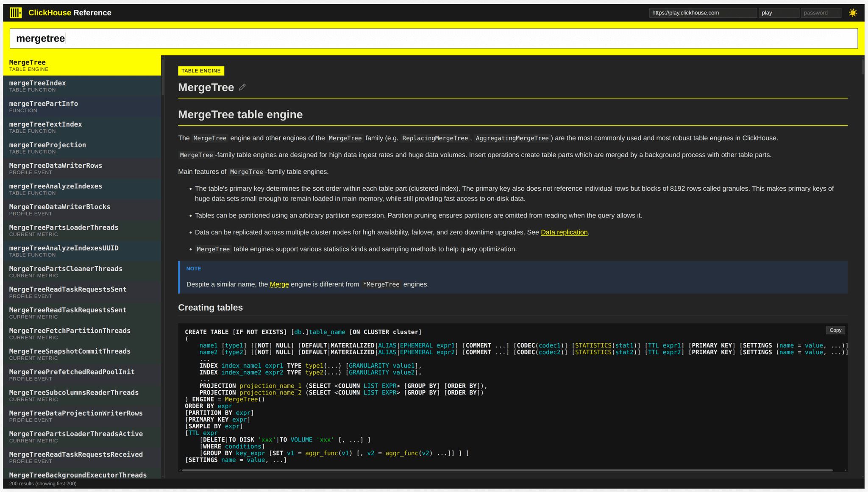This screenshot has width=868, height=492.
Task: Open mergeTreeProjection result
Action: [x=82, y=148]
